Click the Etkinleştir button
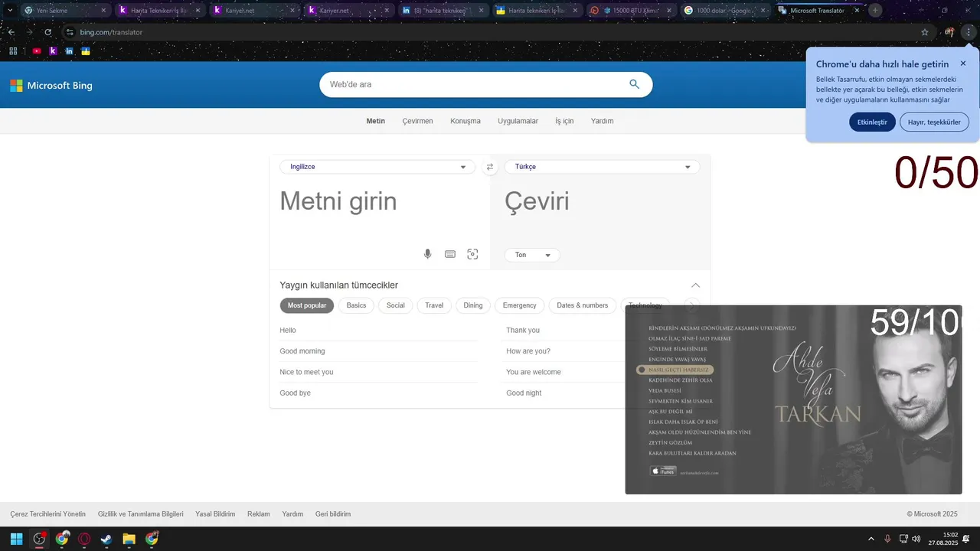980x551 pixels. pyautogui.click(x=872, y=122)
